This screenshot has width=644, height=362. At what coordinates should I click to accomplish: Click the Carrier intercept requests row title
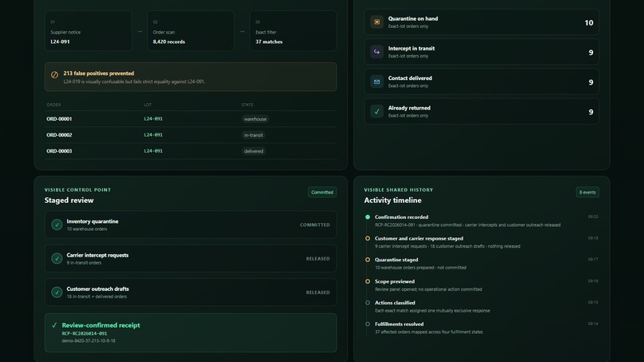(97, 255)
